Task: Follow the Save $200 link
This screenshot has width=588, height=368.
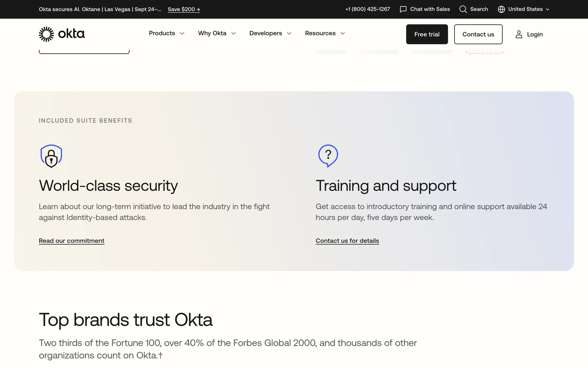Action: [x=184, y=9]
